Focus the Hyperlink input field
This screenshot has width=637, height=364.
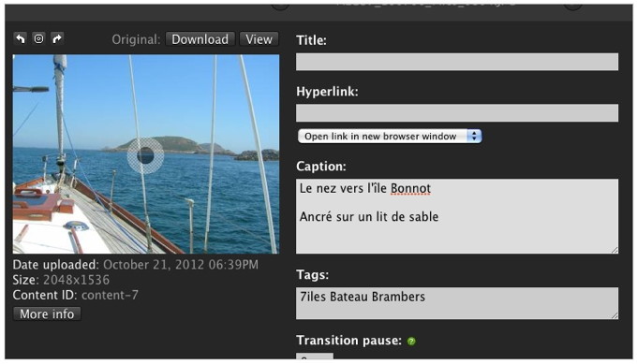457,113
